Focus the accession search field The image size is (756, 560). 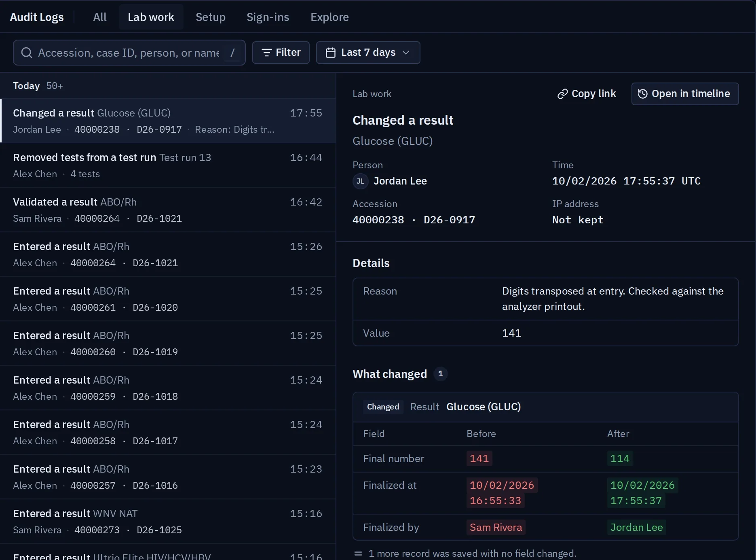point(129,53)
